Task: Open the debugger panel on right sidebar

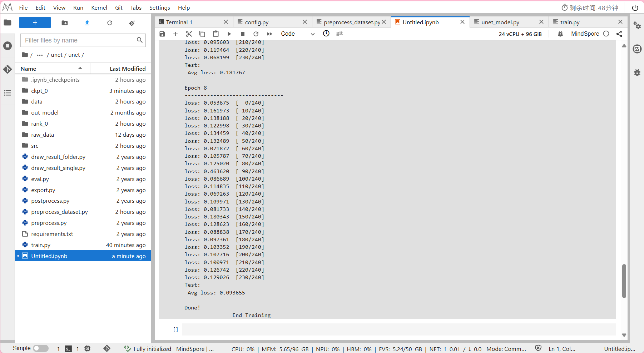Action: (637, 72)
